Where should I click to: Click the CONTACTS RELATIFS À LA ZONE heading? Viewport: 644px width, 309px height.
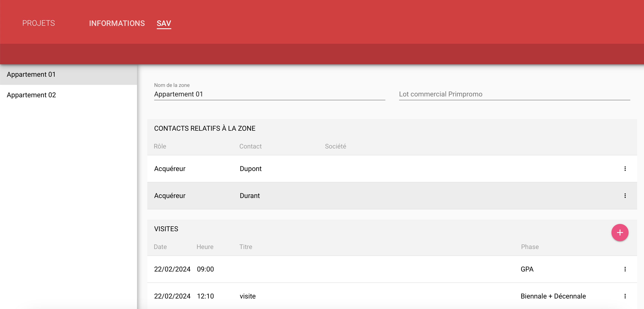[x=205, y=128]
